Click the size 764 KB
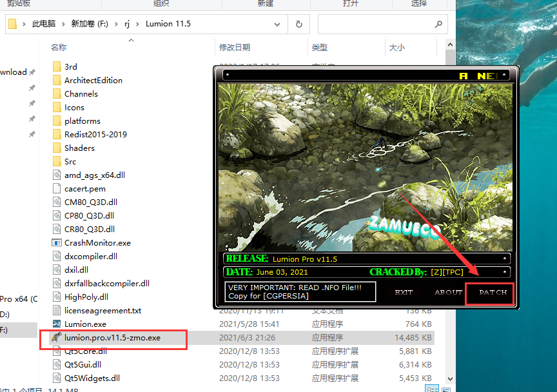Image resolution: width=557 pixels, height=392 pixels. click(418, 324)
